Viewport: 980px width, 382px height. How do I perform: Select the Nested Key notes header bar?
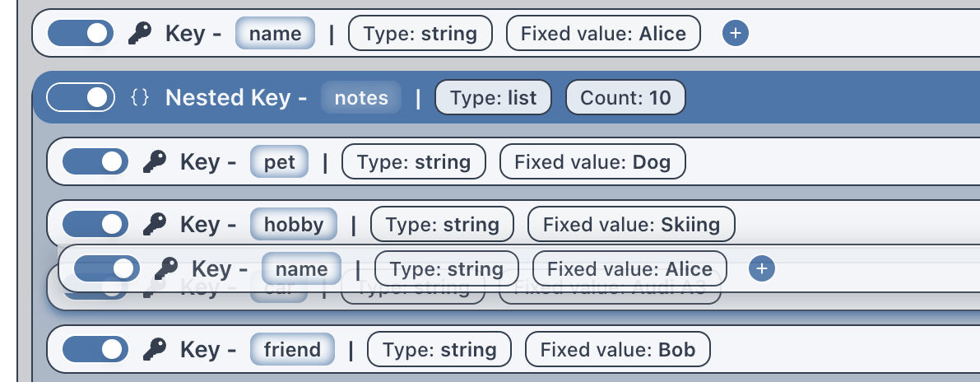click(506, 97)
